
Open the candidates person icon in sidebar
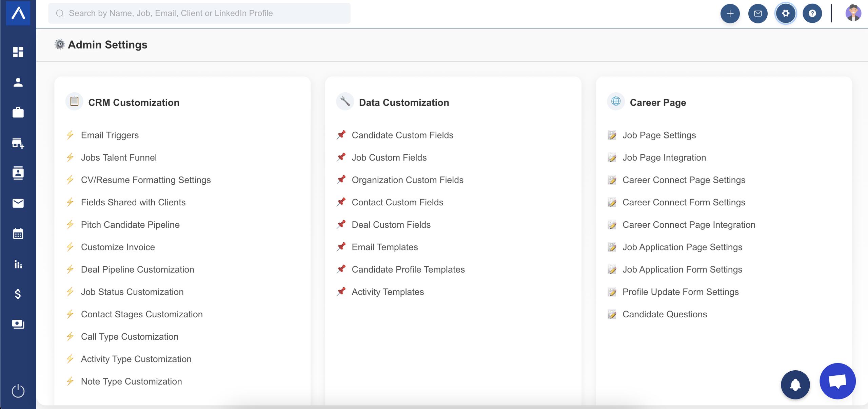18,82
